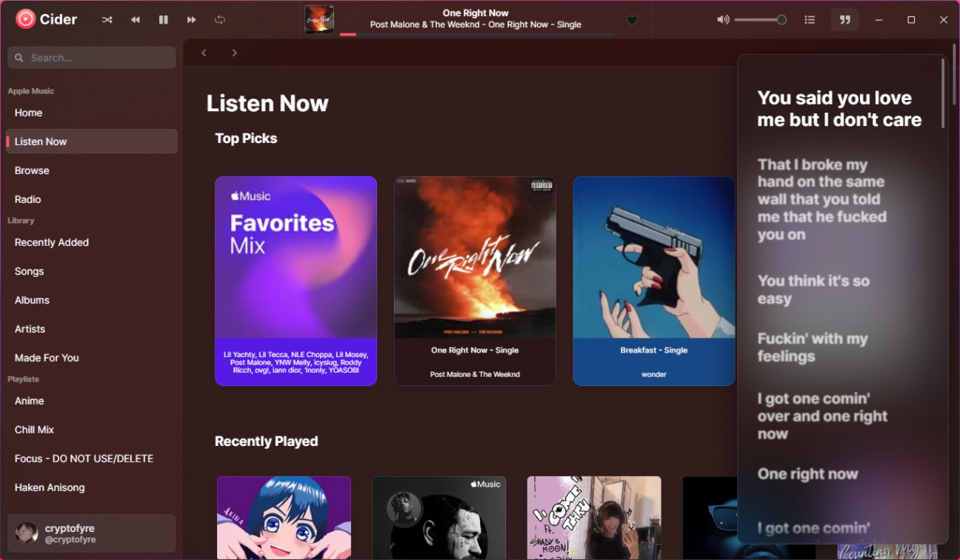Image resolution: width=960 pixels, height=560 pixels.
Task: Click the search input field
Action: pyautogui.click(x=92, y=57)
